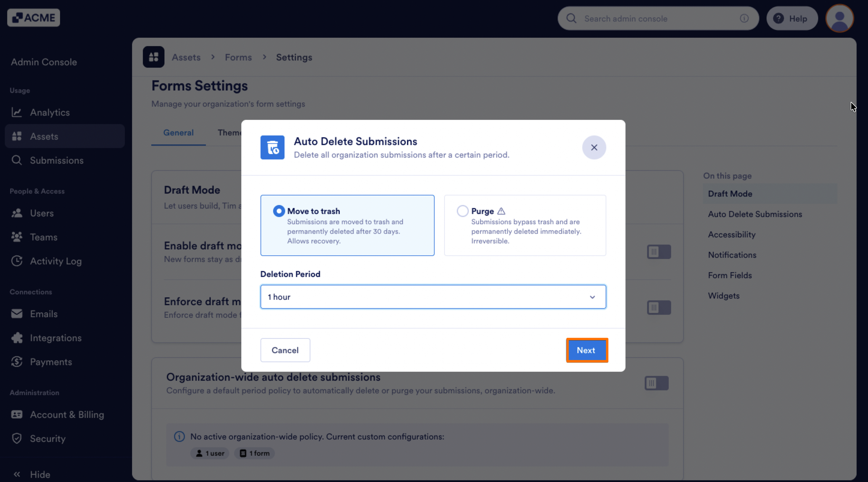Image resolution: width=868 pixels, height=482 pixels.
Task: Open Users icon in sidebar
Action: [17, 213]
